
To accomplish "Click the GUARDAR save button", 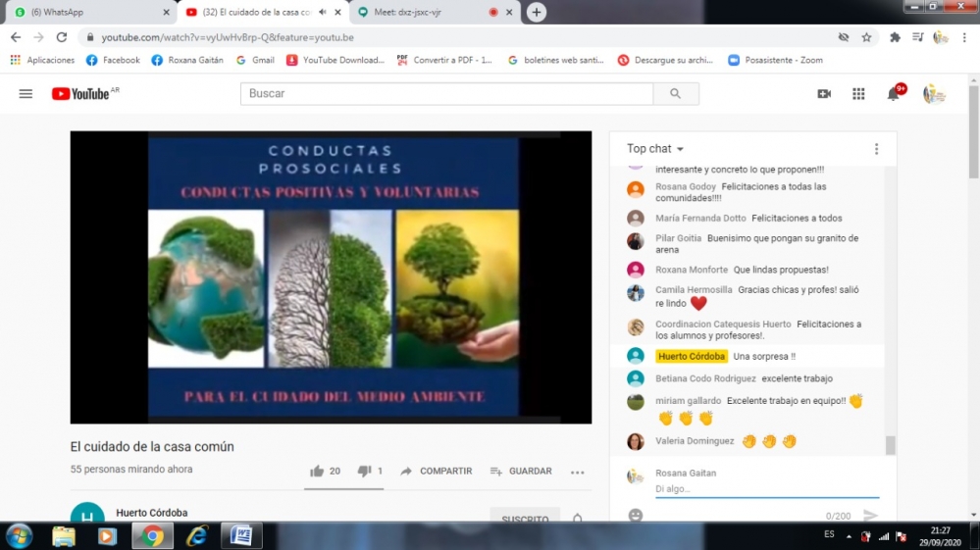I will coord(521,472).
